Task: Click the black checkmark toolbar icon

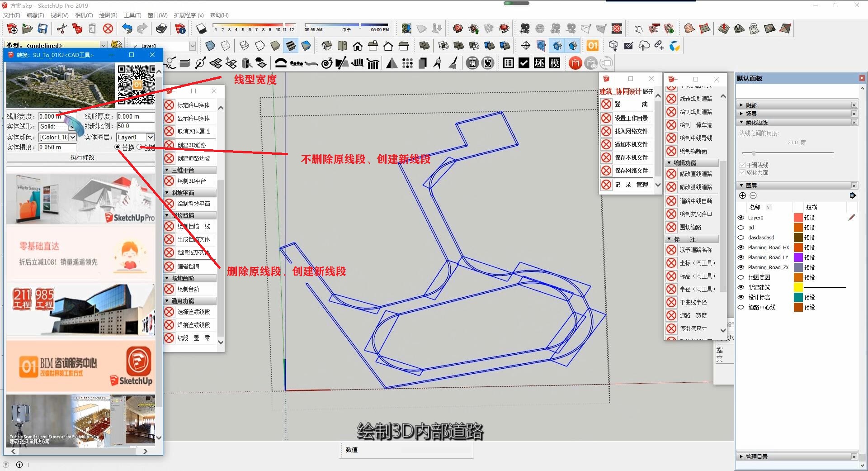Action: tap(524, 63)
